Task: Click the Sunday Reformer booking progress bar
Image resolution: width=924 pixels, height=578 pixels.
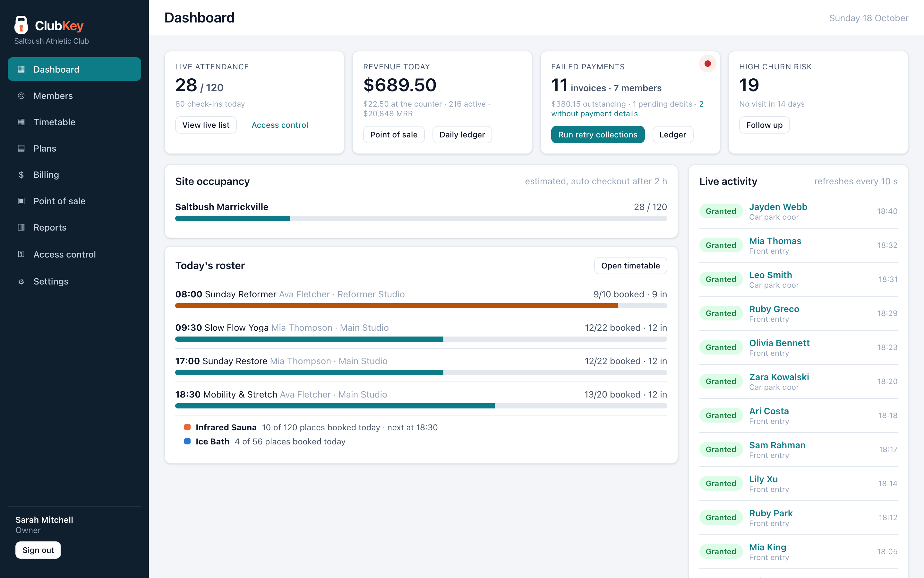Action: (x=421, y=306)
